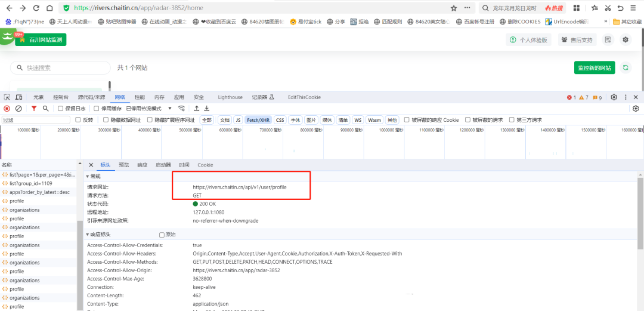
Task: Open the network search magnifier icon
Action: pyautogui.click(x=45, y=109)
